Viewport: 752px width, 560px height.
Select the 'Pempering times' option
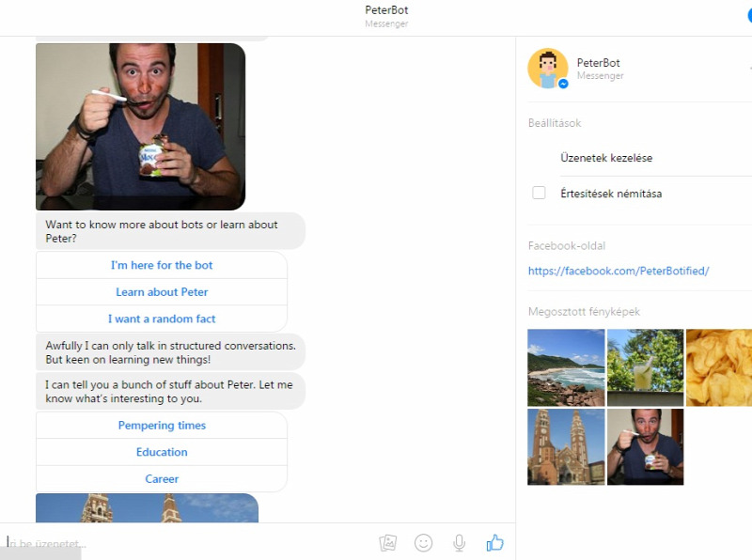162,426
